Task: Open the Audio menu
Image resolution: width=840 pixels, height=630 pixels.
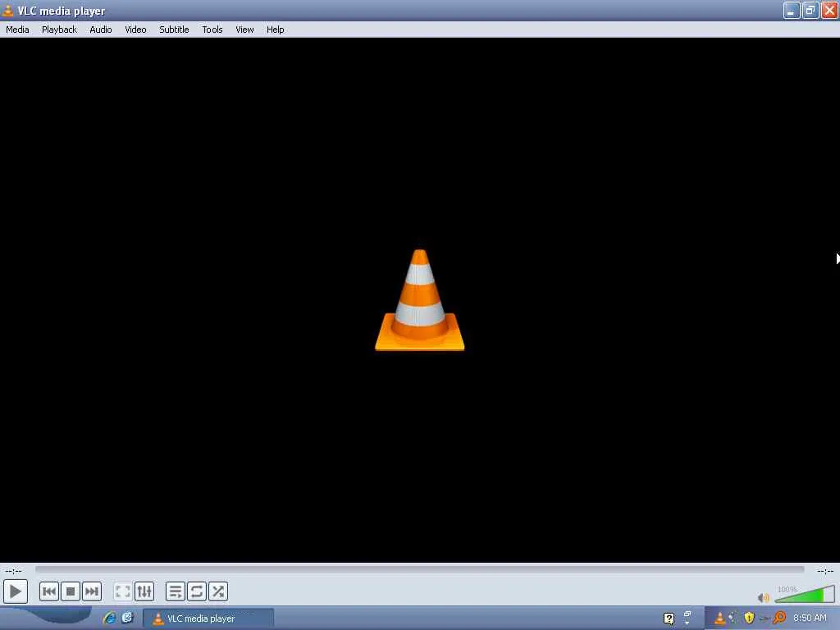Action: [x=101, y=30]
